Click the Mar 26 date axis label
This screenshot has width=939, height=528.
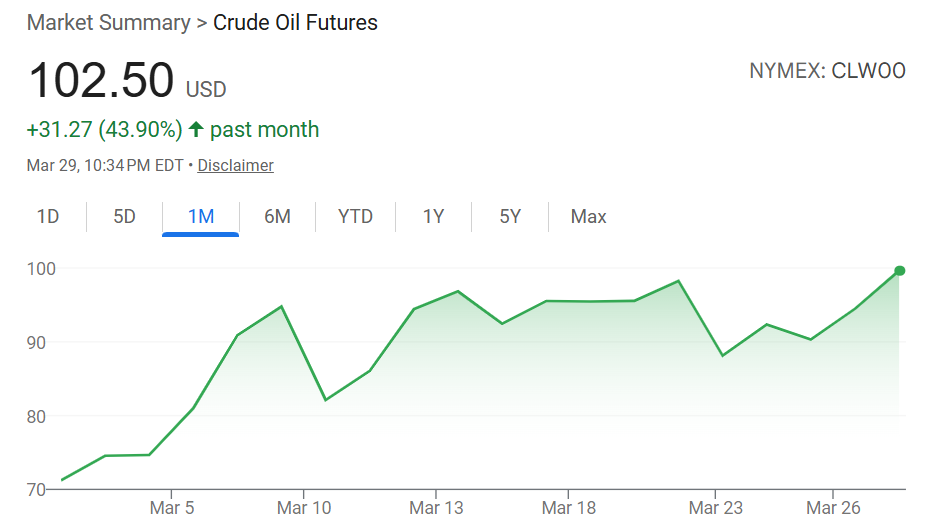[x=835, y=508]
